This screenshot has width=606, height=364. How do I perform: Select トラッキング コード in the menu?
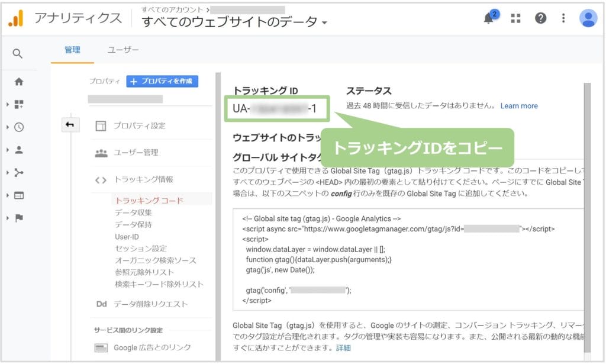pyautogui.click(x=149, y=201)
